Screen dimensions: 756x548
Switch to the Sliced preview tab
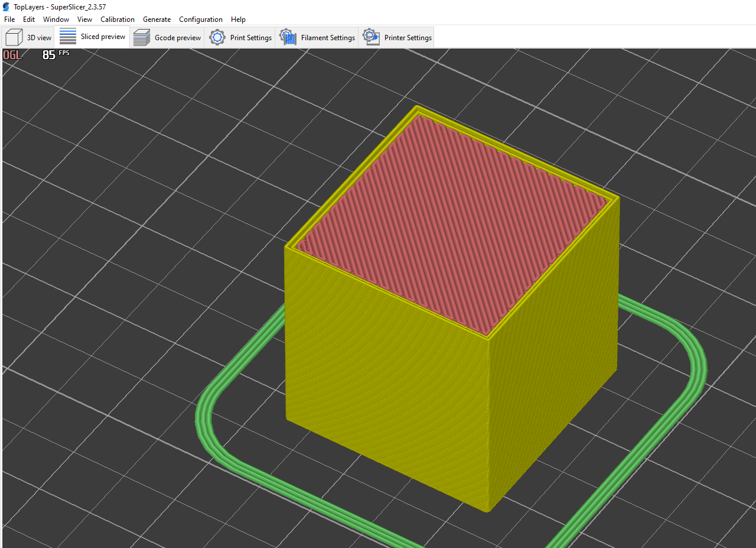pyautogui.click(x=92, y=37)
